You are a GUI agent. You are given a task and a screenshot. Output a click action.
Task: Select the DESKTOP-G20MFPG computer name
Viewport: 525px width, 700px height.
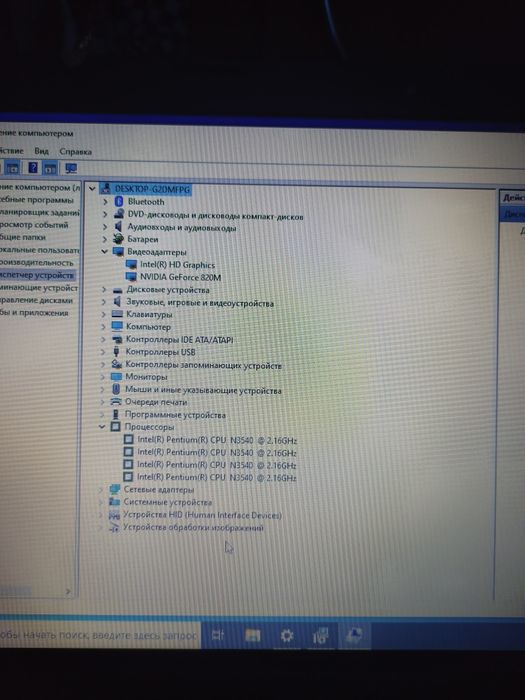pos(152,189)
